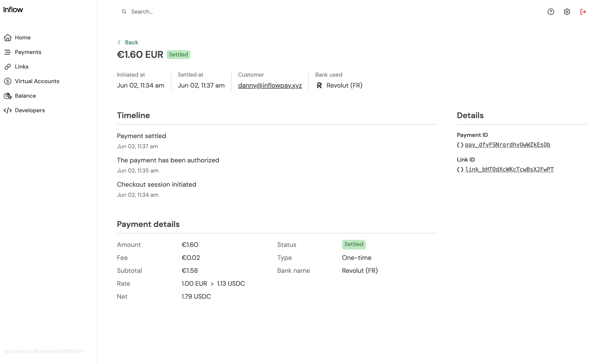Click the Virtual Accounts dollar icon
Screen dimensions: 597x364
[x=7, y=81]
